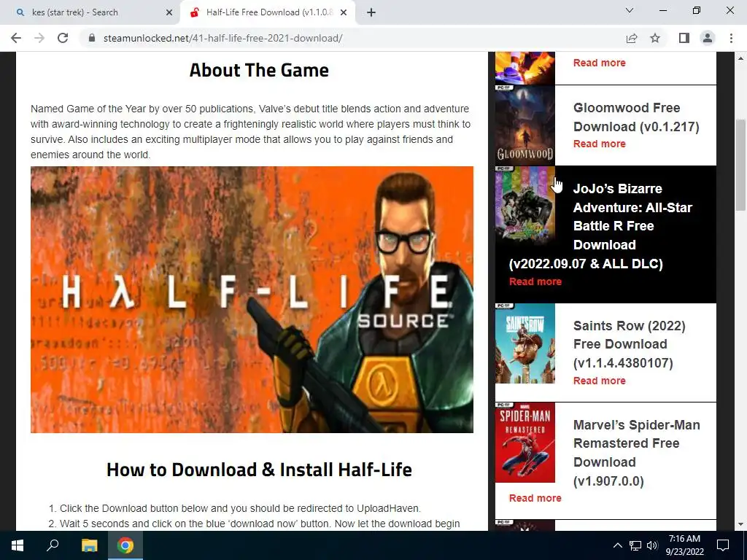Expand the tab search dropdown
Screen dimensions: 747x560
click(630, 10)
